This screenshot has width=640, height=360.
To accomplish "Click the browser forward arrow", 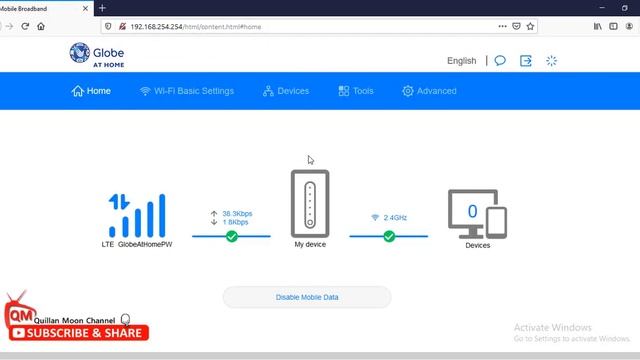I will (x=9, y=27).
